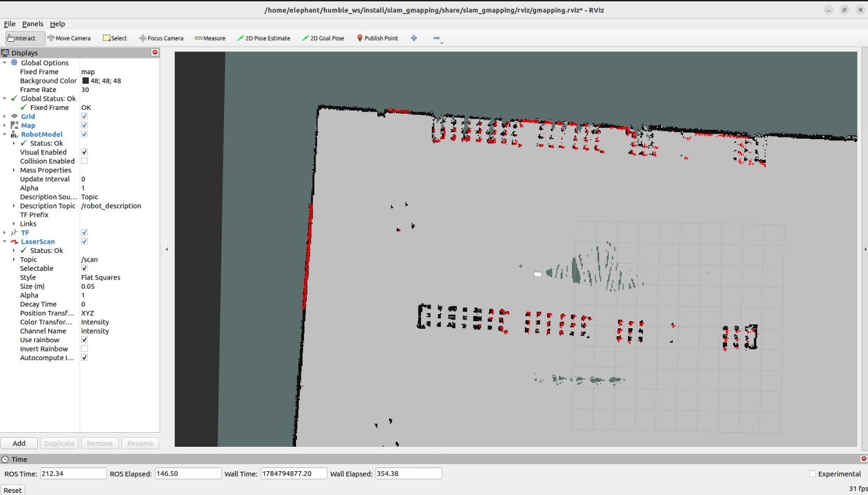Enable the Collision Enabled checkbox
Viewport: 868px width, 495px height.
(x=84, y=161)
